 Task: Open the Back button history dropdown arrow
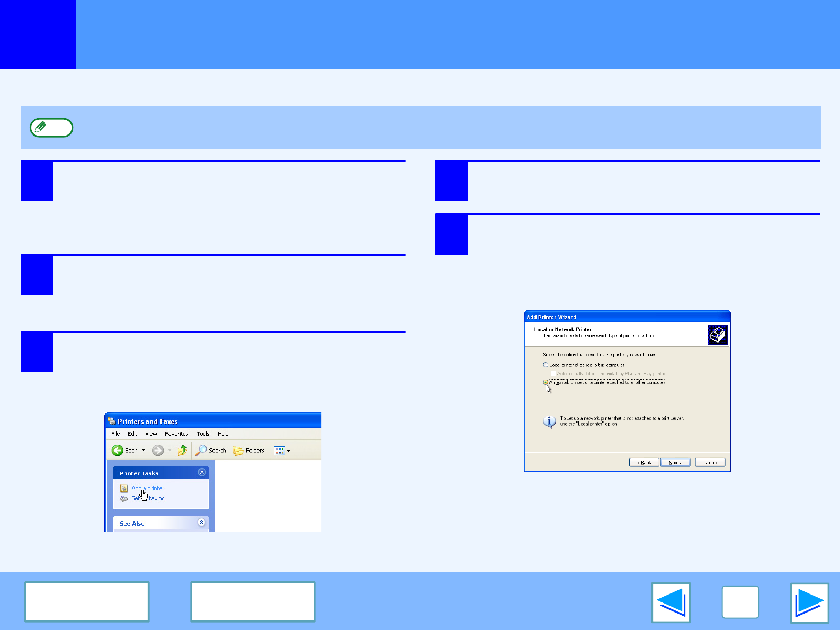144,451
